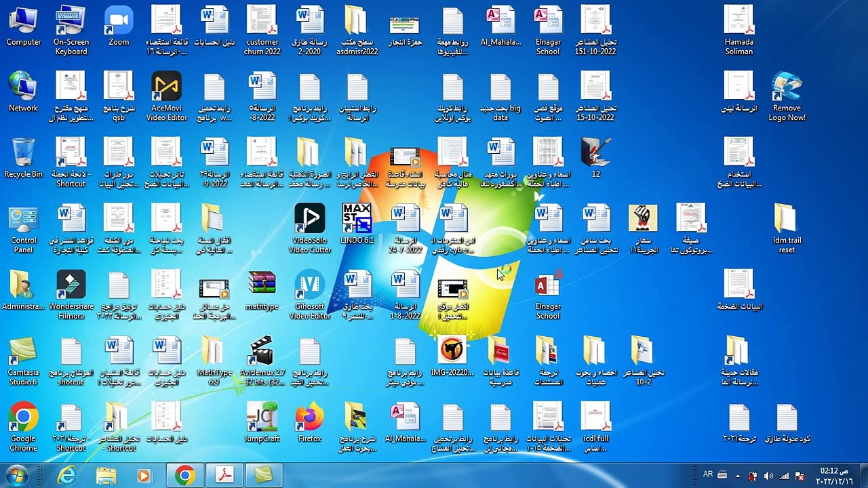
Task: Select the Word document labeled 24-7-2022
Action: 406,229
